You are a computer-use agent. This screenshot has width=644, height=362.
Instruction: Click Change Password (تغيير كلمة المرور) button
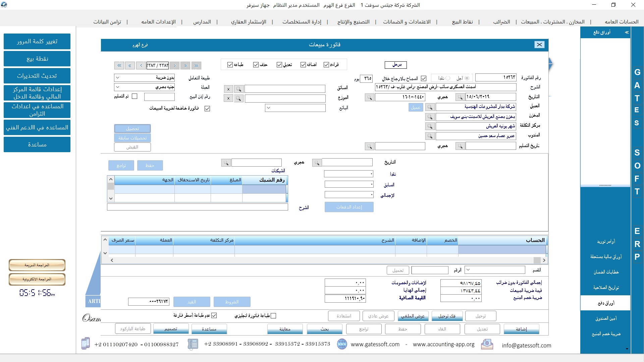37,41
